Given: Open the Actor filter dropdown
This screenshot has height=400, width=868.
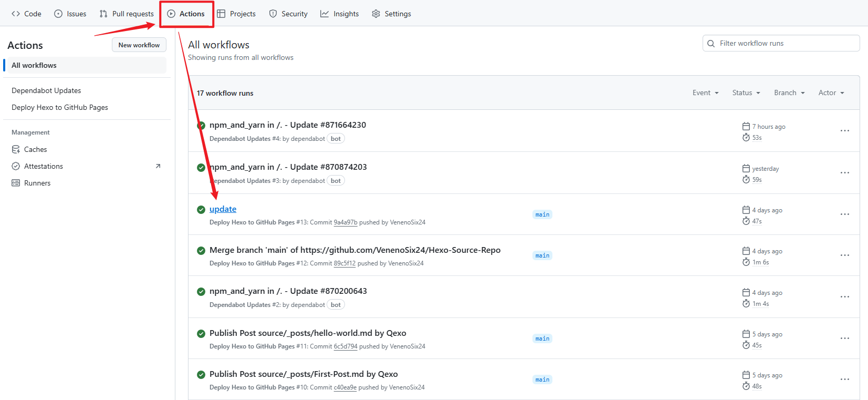Looking at the screenshot, I should pyautogui.click(x=831, y=93).
